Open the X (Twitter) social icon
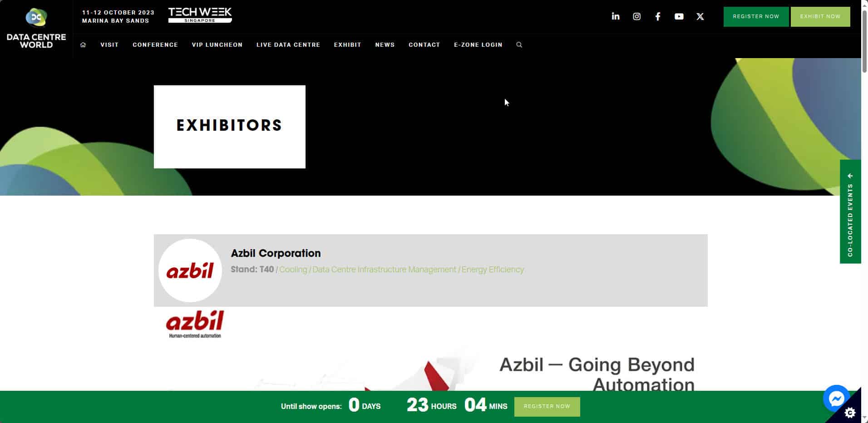Viewport: 868px width, 423px height. (x=700, y=16)
